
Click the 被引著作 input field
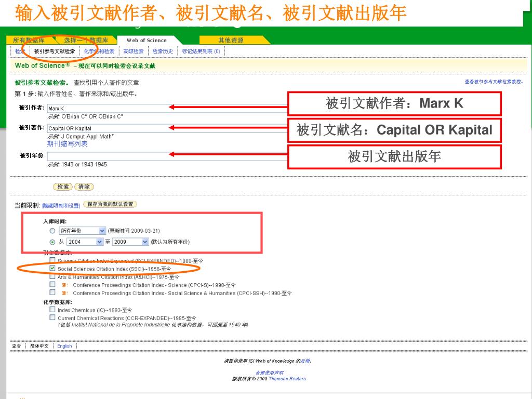167,128
